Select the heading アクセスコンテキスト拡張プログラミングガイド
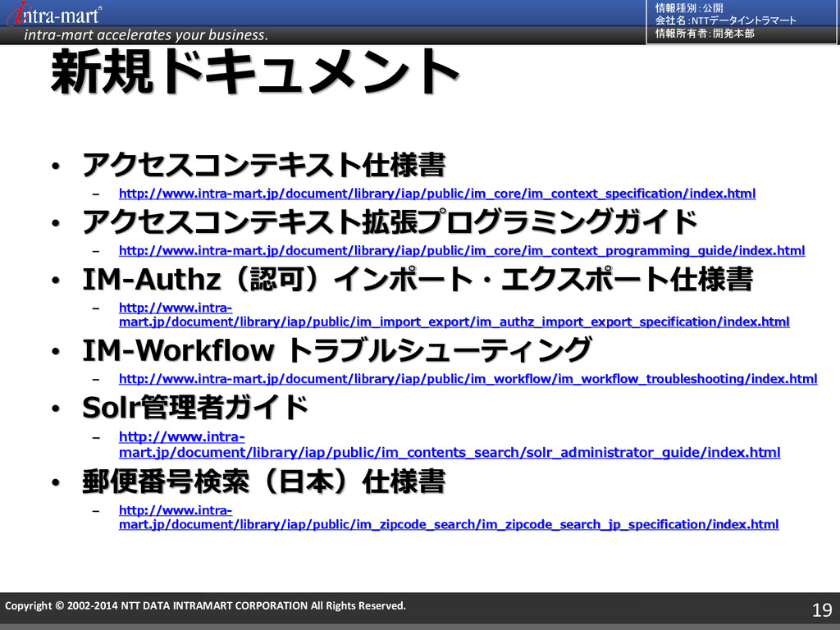Screen dimensions: 840x630 pyautogui.click(x=390, y=221)
